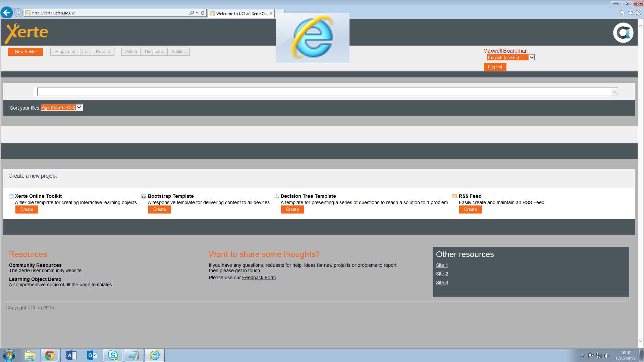Screen dimensions: 644x362
Task: Click the Maxwell Boardman username text
Action: (505, 51)
